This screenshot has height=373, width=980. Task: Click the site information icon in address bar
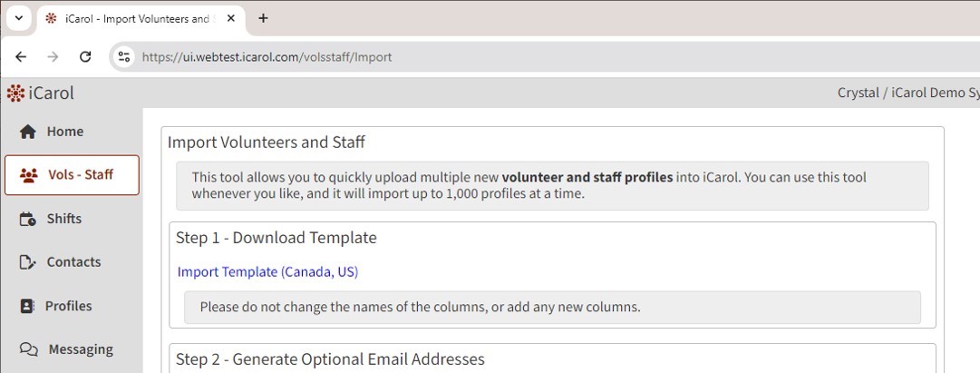(x=124, y=56)
